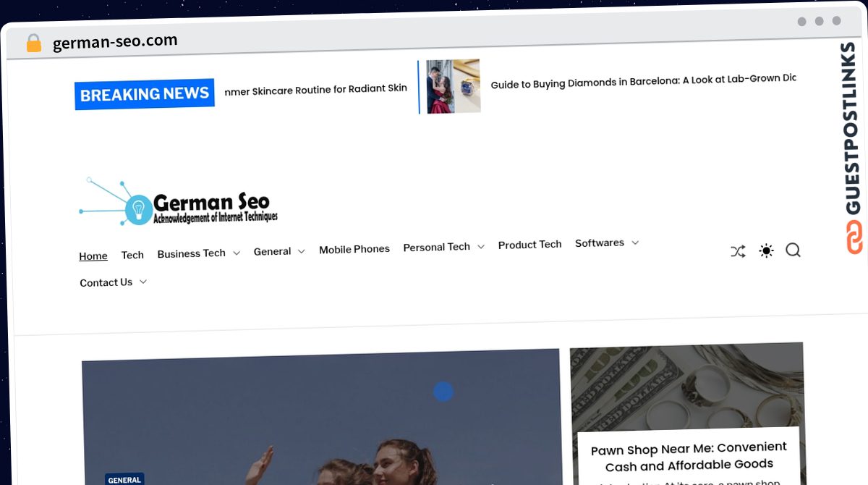Click the couple thumbnail in news ticker

click(x=454, y=86)
